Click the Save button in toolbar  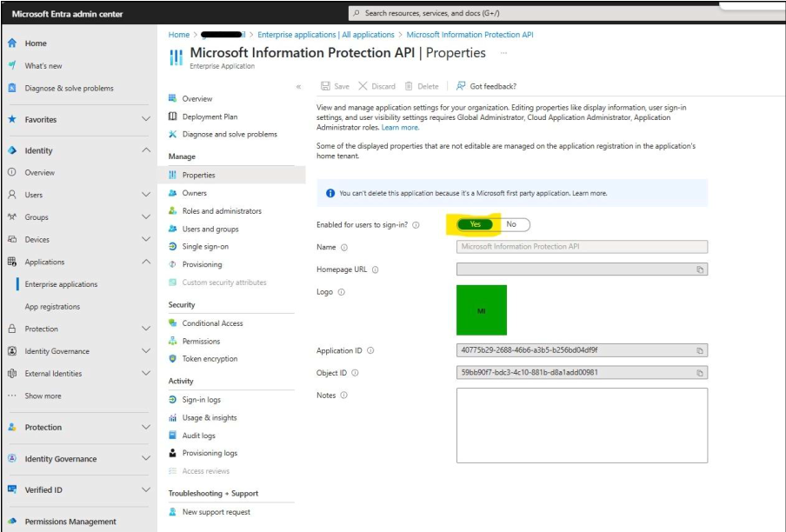(x=335, y=86)
